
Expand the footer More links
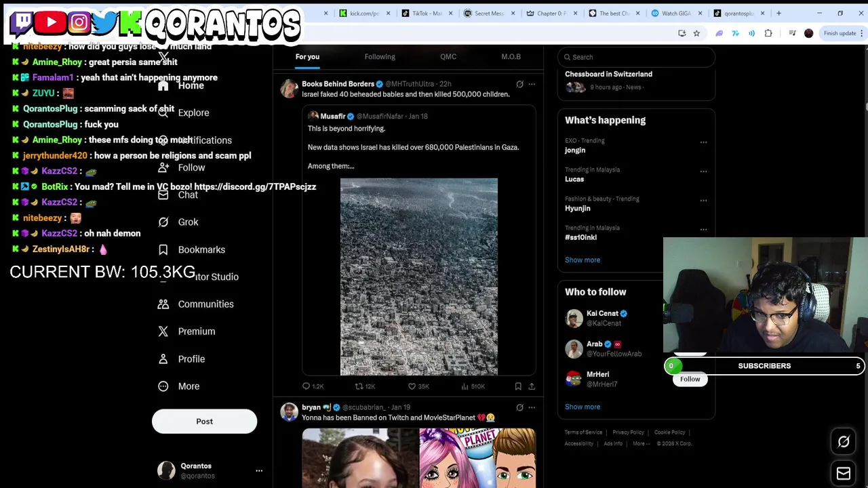click(641, 444)
